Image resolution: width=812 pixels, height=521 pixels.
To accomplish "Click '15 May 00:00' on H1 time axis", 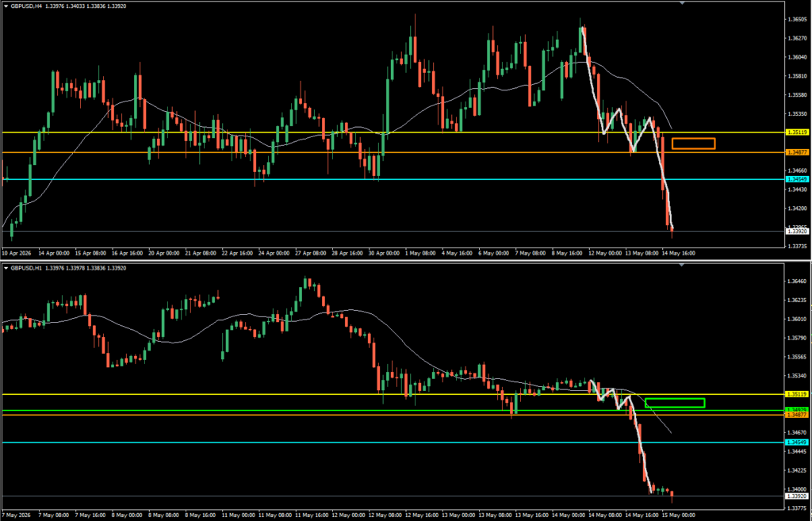I will coord(679,515).
